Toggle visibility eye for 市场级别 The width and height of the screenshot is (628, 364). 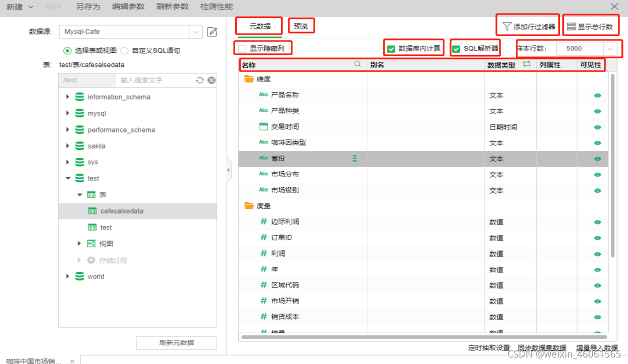pos(597,190)
